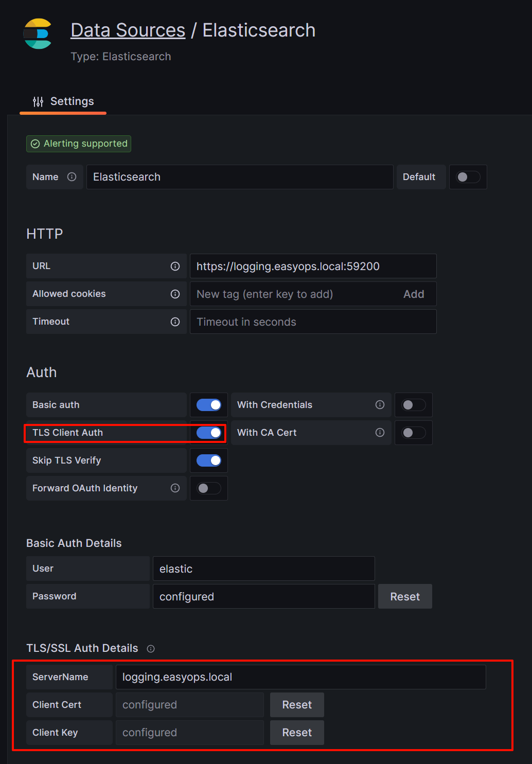Image resolution: width=532 pixels, height=764 pixels.
Task: Click the 'Client Cert' label
Action: [57, 705]
